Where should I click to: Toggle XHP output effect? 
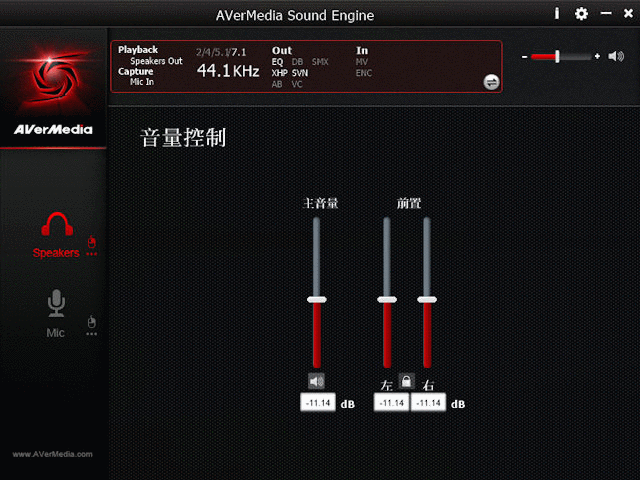(x=280, y=73)
